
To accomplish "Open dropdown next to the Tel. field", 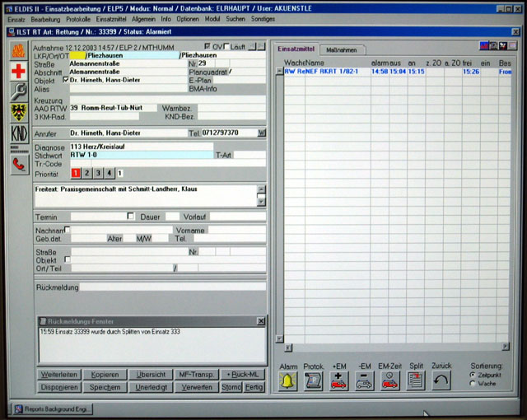I will point(262,132).
